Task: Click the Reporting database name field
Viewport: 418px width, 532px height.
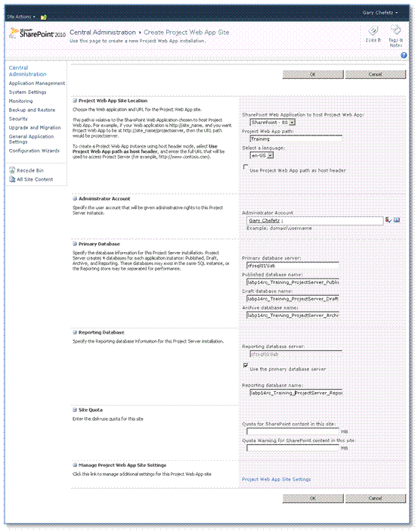Action: [x=296, y=393]
